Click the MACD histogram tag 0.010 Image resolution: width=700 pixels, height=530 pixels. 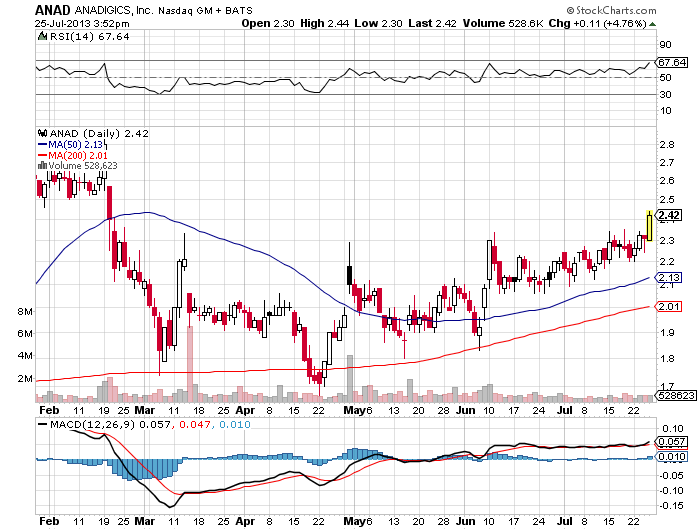670,456
